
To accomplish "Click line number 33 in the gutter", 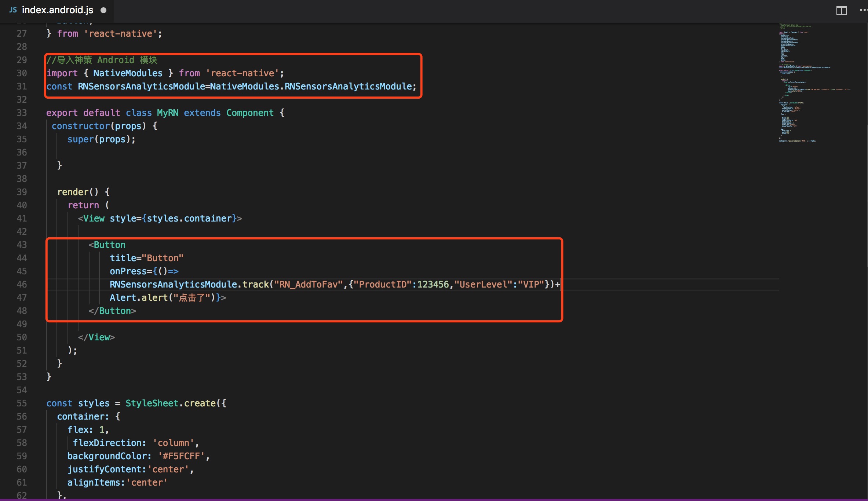I will pos(22,113).
